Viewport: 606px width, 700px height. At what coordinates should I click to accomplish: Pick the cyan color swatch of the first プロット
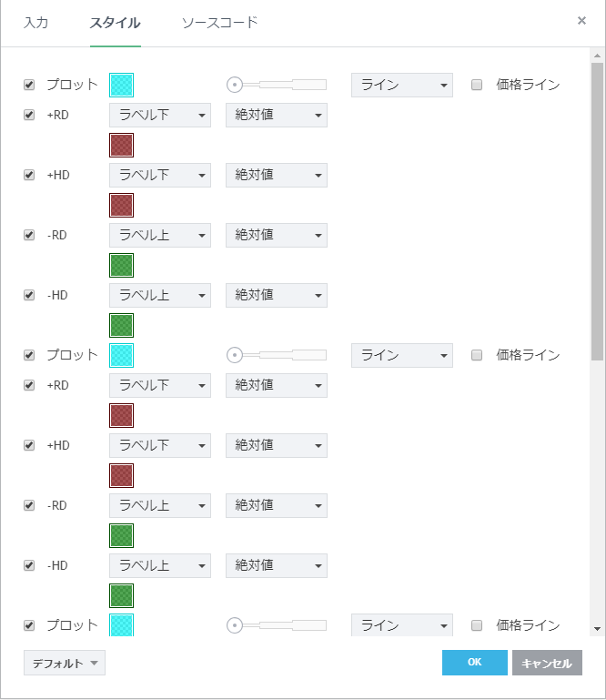coord(122,85)
